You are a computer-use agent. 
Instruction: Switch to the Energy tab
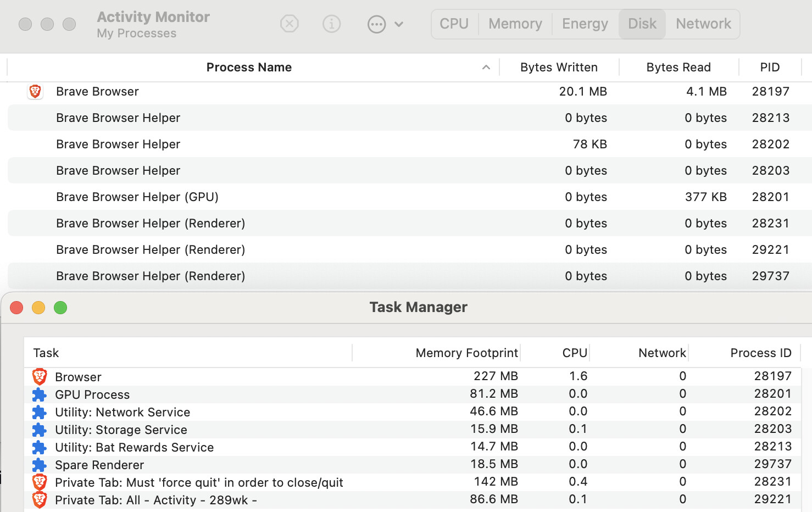pyautogui.click(x=585, y=24)
